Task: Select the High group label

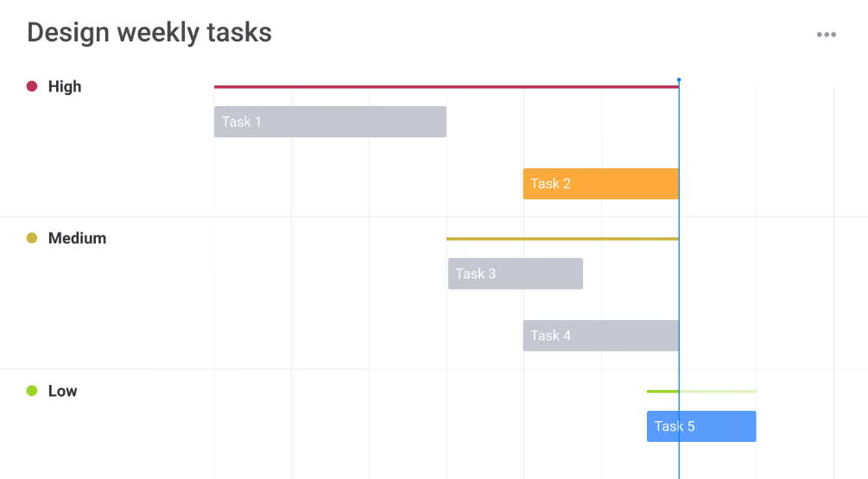Action: [x=65, y=86]
